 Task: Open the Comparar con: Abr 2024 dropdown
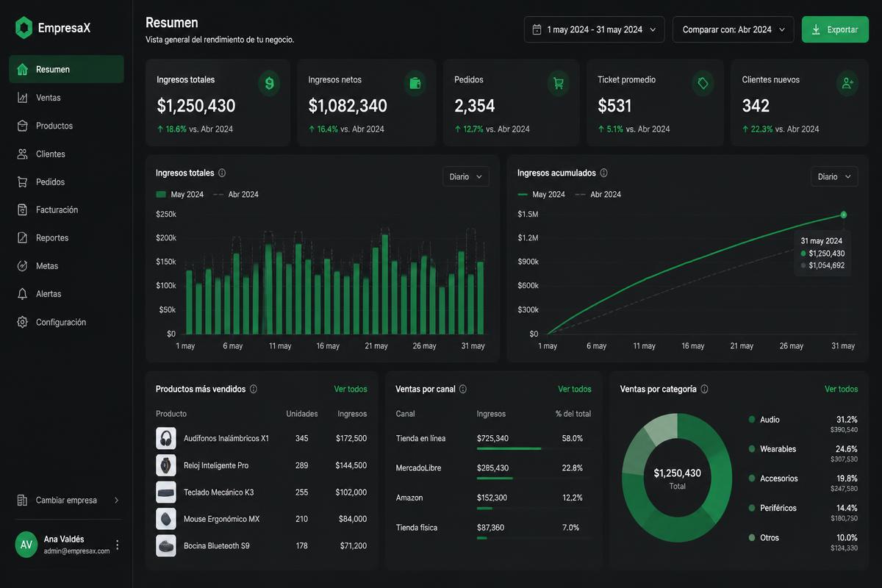(x=734, y=29)
